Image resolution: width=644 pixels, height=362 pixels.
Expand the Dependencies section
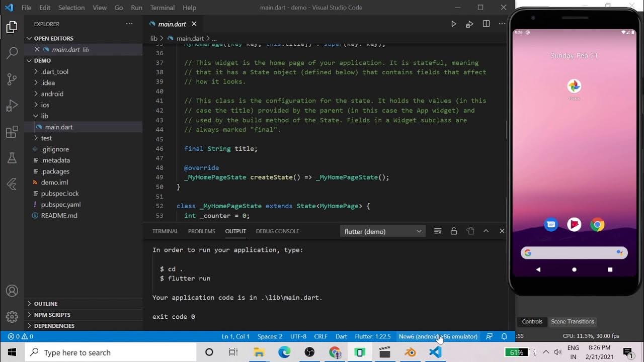point(84,326)
